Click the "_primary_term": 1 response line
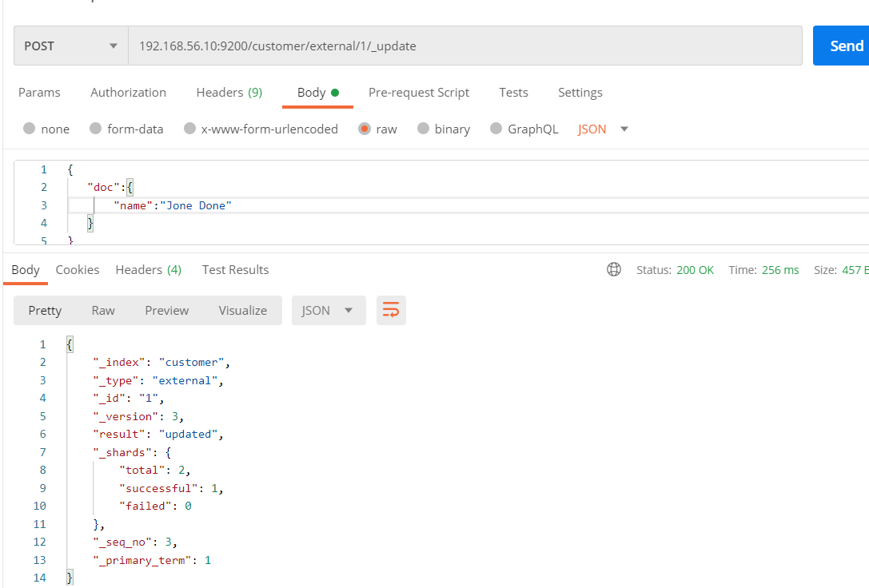Screen dimensions: 869x588 pos(152,560)
